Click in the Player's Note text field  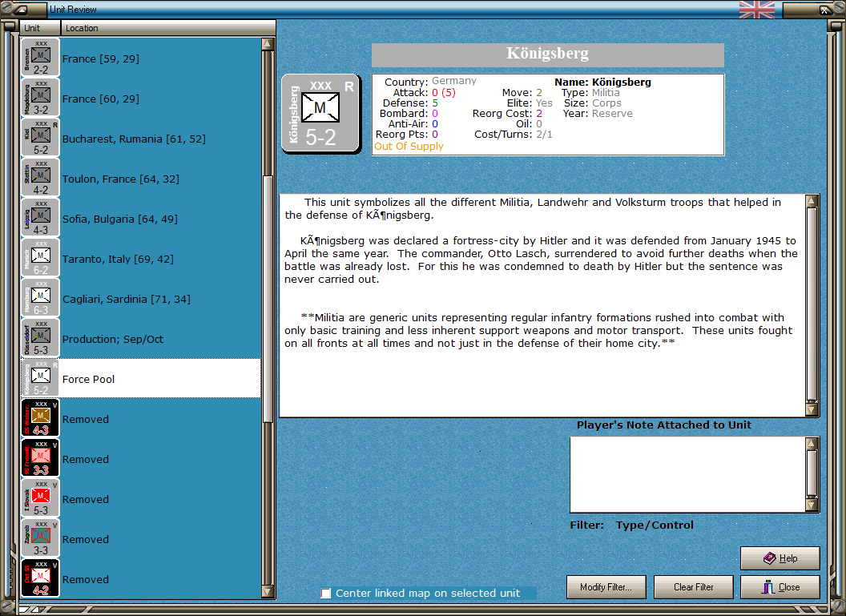(x=688, y=475)
